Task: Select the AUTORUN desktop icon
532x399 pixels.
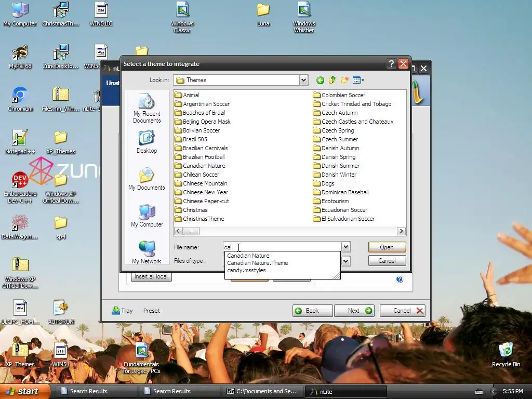Action: pos(61,312)
